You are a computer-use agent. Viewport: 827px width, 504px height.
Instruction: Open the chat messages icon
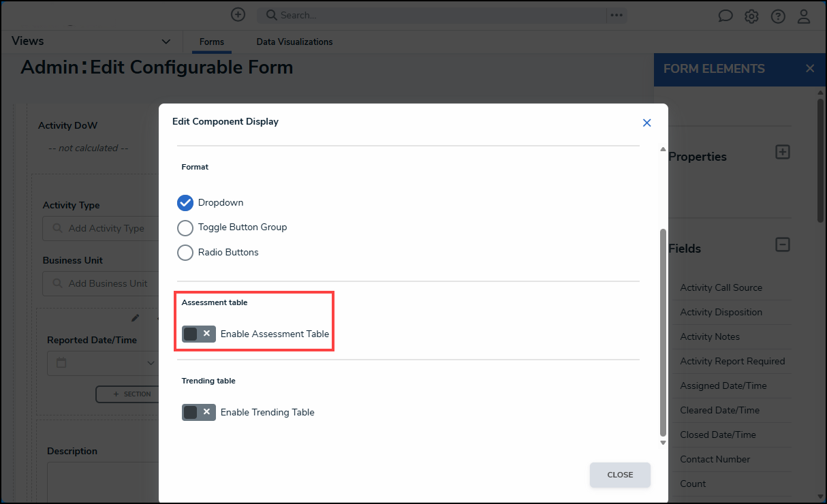[x=725, y=16]
